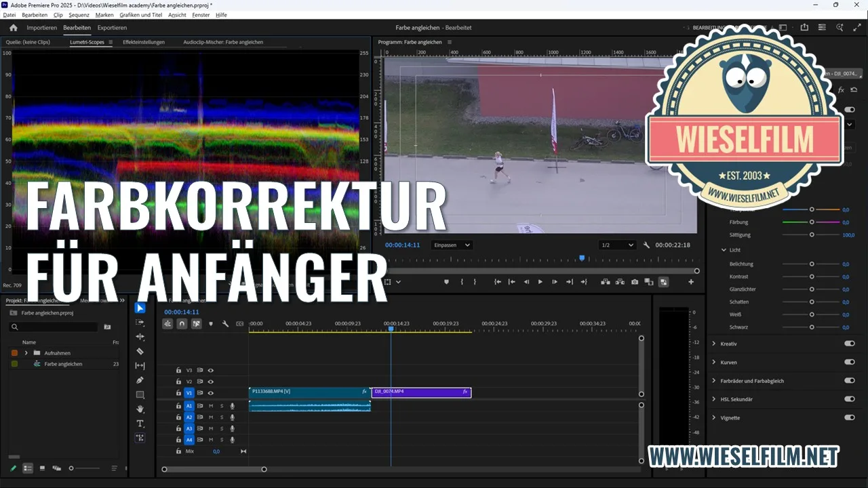
Task: Select clip DJI_0074.MP4 in timeline
Action: pyautogui.click(x=421, y=392)
